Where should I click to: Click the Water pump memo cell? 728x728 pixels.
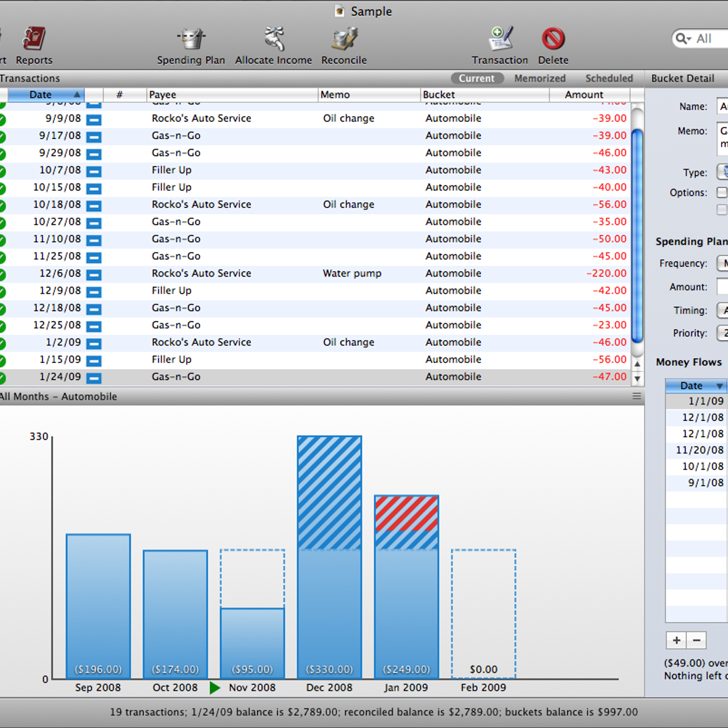352,273
